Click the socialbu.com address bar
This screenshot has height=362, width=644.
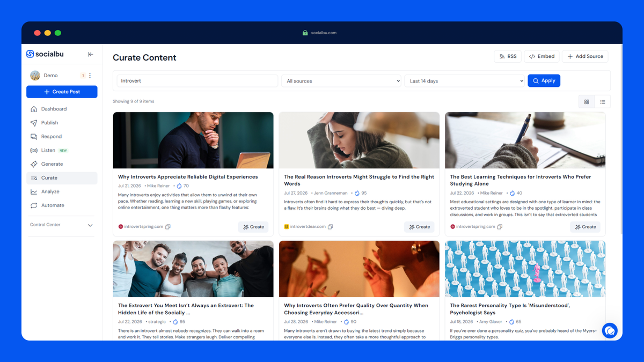[324, 33]
